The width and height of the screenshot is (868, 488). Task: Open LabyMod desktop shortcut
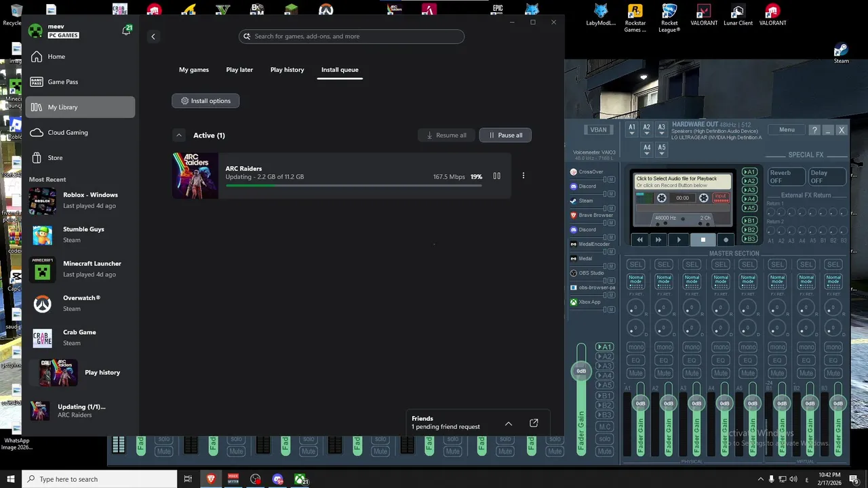coord(601,15)
